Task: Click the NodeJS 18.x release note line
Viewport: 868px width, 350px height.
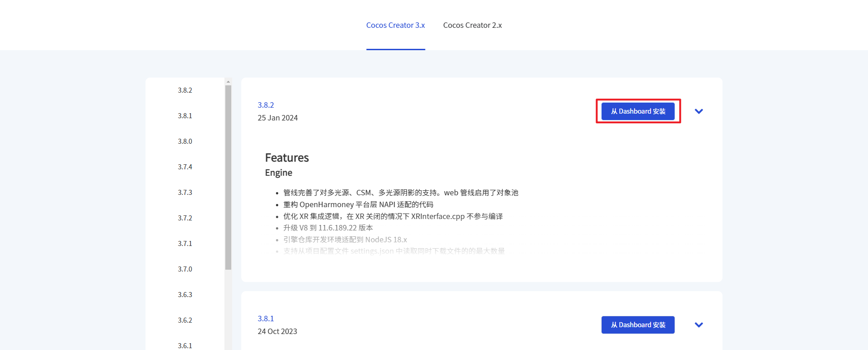Action: coord(345,240)
